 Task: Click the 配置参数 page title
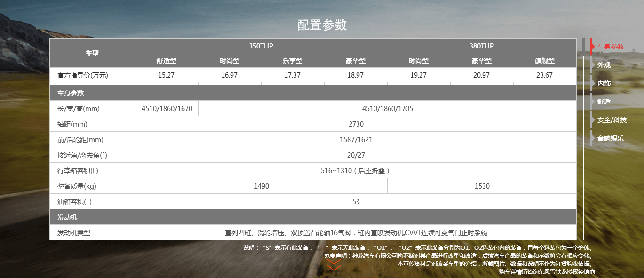click(322, 25)
